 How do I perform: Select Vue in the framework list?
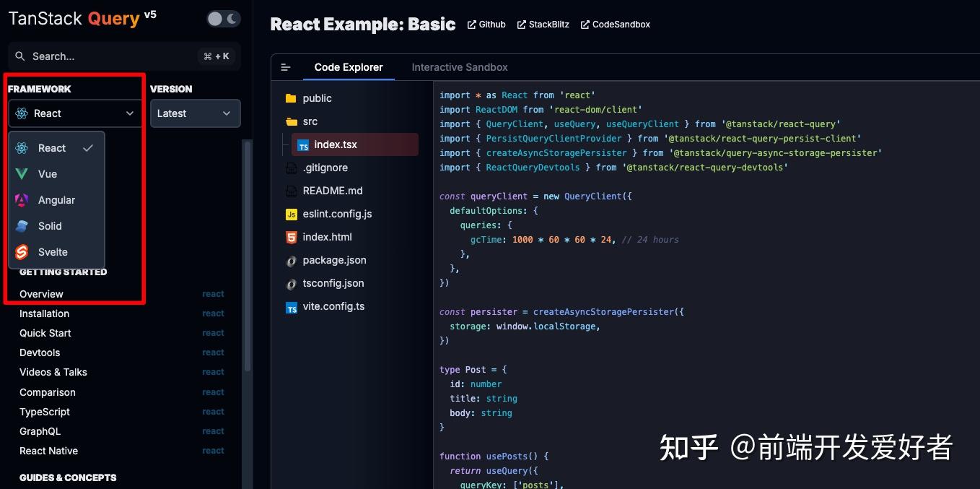56,174
